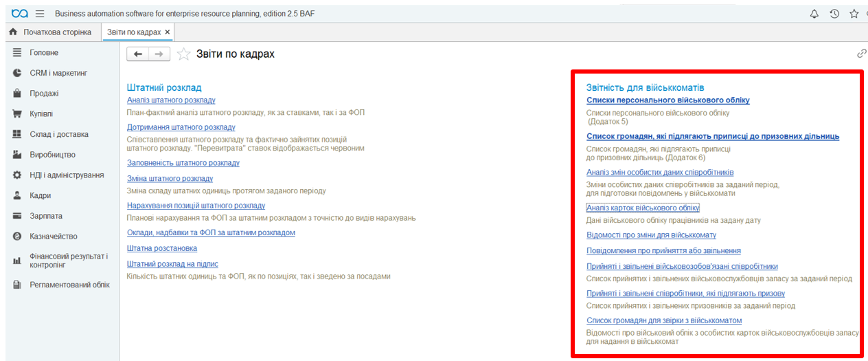This screenshot has width=868, height=361.
Task: Open Відомості про зміни для військкомату
Action: point(651,235)
